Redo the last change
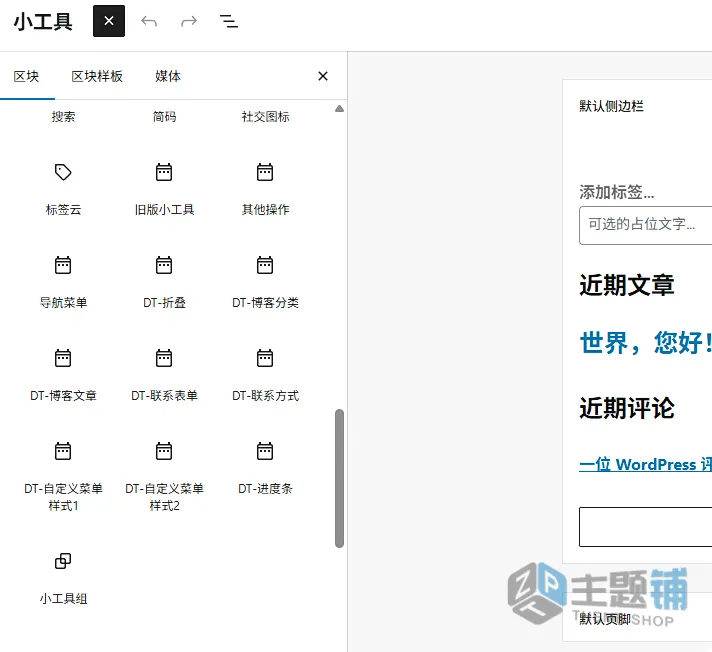This screenshot has height=652, width=712. pyautogui.click(x=189, y=21)
